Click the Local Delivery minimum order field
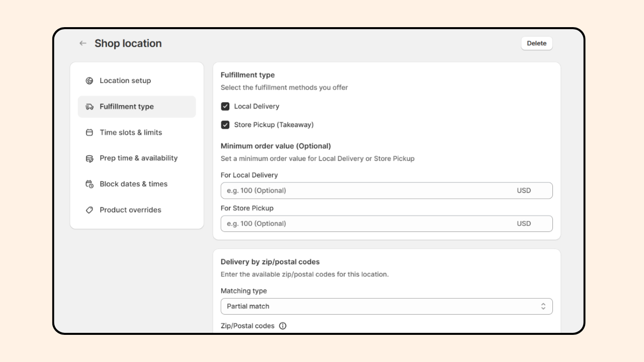The height and width of the screenshot is (362, 644). [386, 191]
